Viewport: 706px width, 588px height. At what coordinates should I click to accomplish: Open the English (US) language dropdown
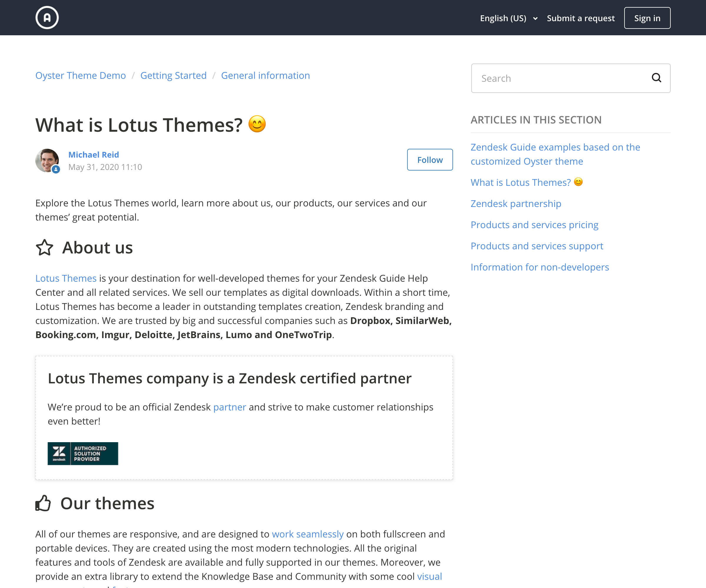508,18
